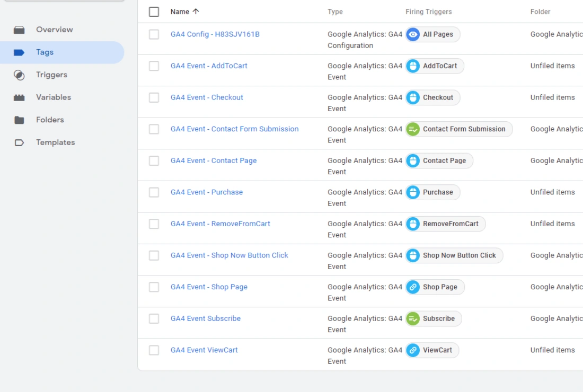Image resolution: width=583 pixels, height=392 pixels.
Task: Click the Contact Page trigger icon
Action: click(x=413, y=161)
